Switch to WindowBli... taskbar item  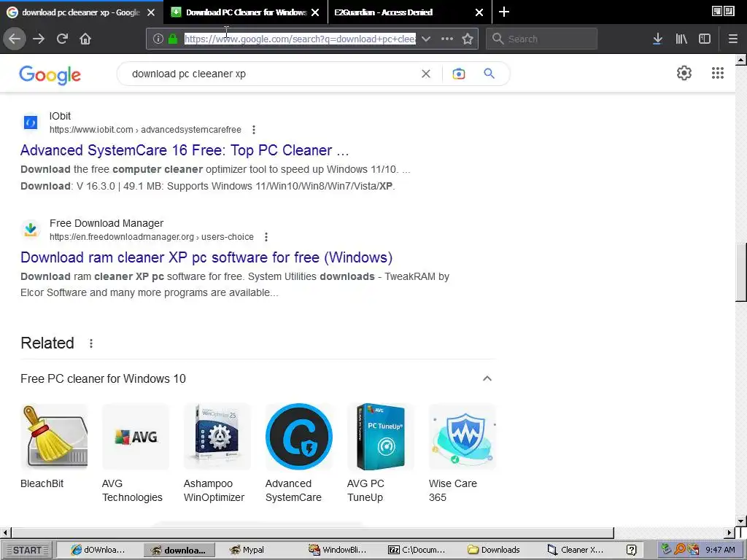click(337, 550)
